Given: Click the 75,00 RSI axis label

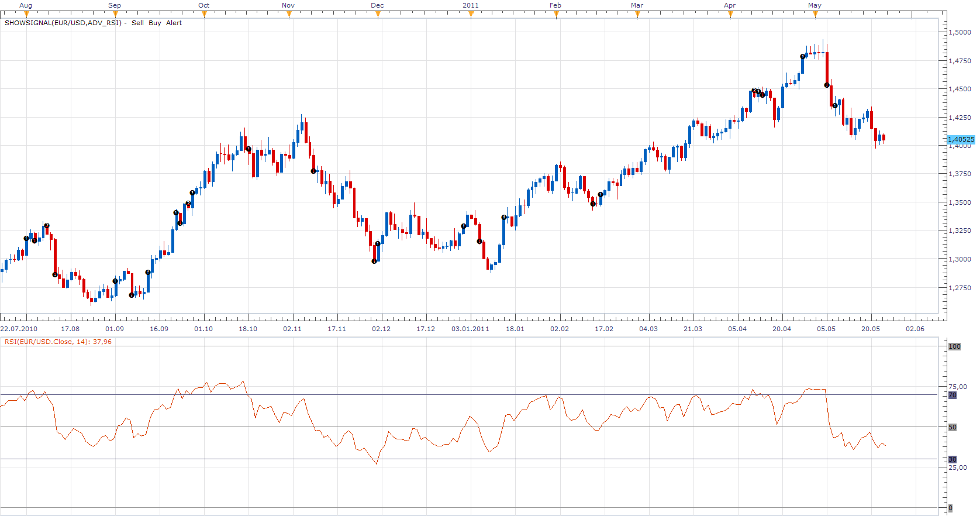Looking at the screenshot, I should point(958,387).
